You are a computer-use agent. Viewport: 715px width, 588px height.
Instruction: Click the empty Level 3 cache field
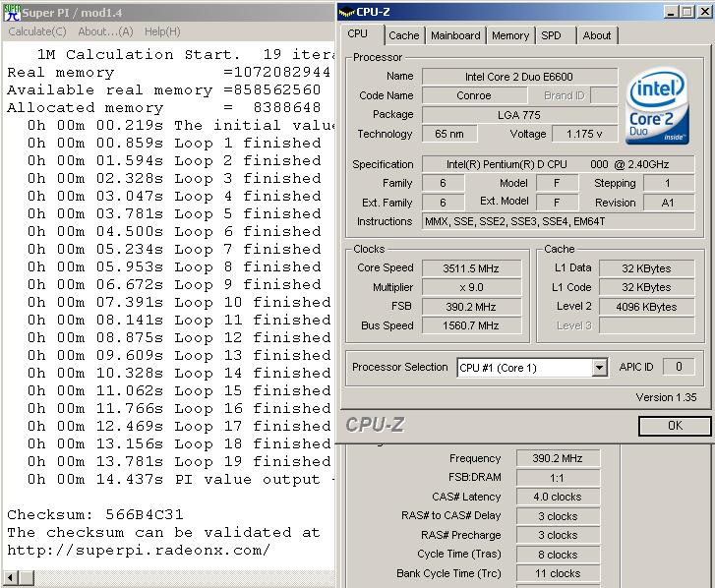click(646, 325)
